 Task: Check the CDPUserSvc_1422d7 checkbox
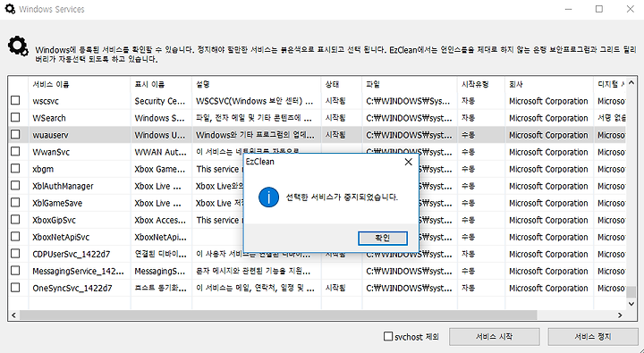(15, 254)
